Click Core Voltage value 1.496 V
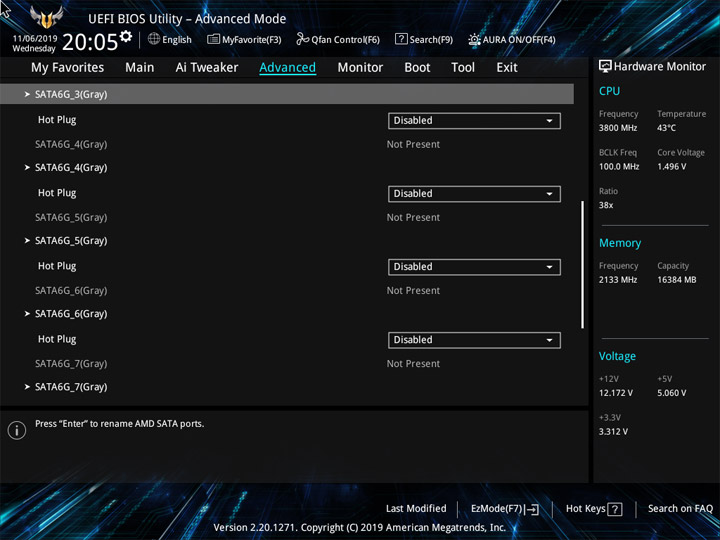The width and height of the screenshot is (720, 540). point(671,167)
